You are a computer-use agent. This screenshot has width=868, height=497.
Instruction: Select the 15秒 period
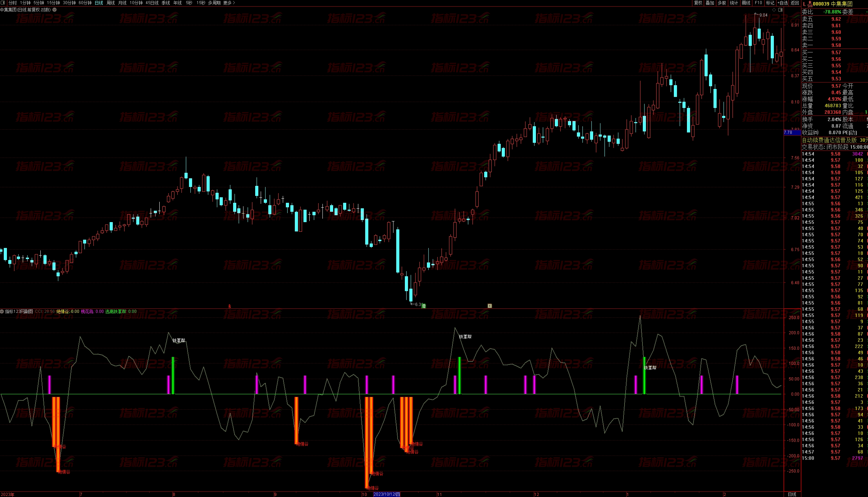click(201, 3)
